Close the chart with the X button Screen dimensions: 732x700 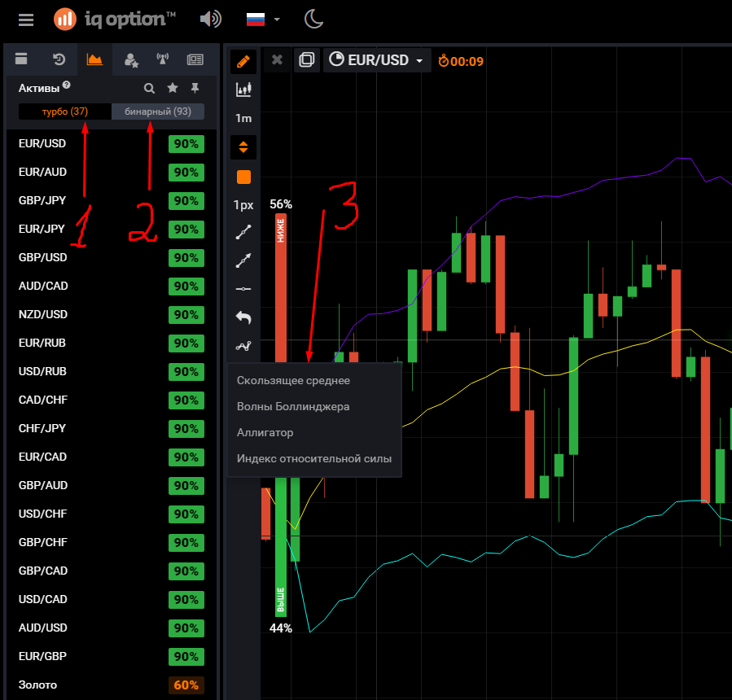click(277, 60)
